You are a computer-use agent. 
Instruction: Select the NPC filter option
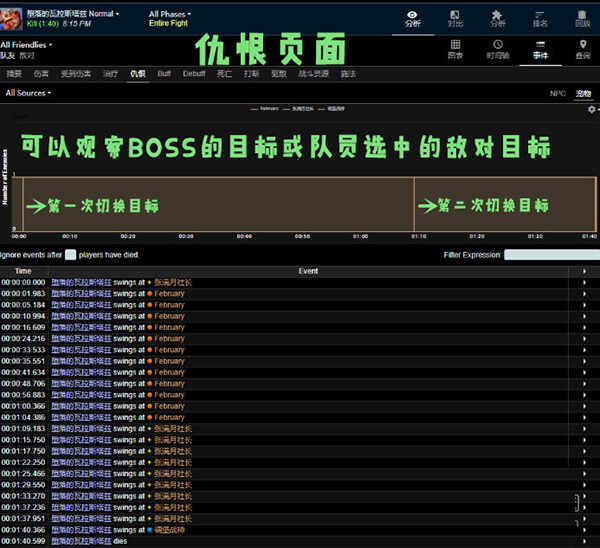click(558, 93)
